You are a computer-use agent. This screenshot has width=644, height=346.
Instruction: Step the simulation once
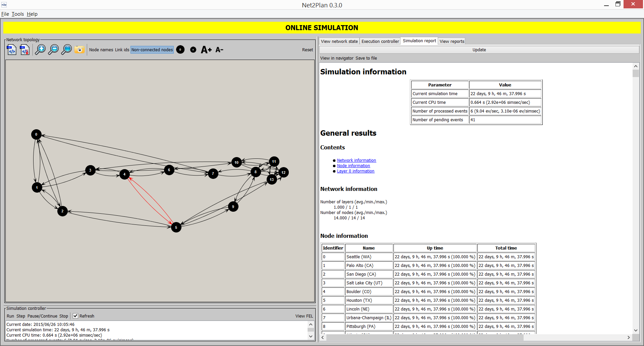tap(21, 316)
